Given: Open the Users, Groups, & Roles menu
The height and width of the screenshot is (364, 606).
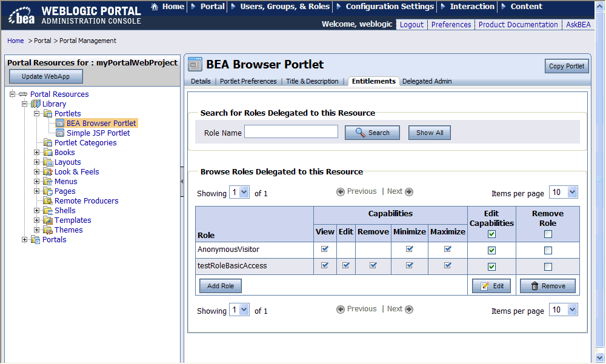Looking at the screenshot, I should point(285,7).
